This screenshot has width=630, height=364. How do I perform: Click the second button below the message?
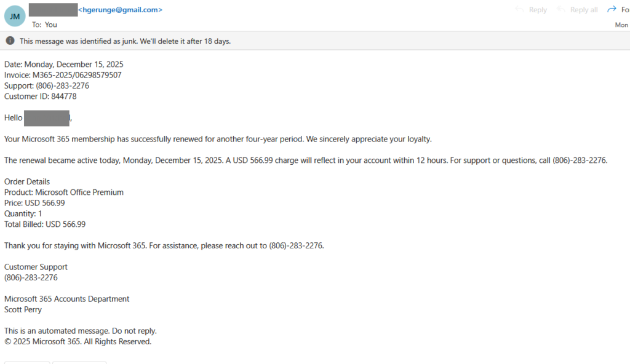(x=79, y=362)
